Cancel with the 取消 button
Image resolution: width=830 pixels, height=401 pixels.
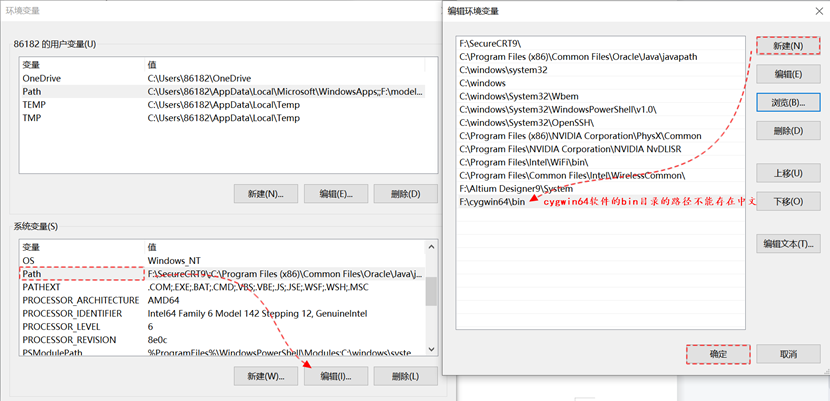click(788, 354)
